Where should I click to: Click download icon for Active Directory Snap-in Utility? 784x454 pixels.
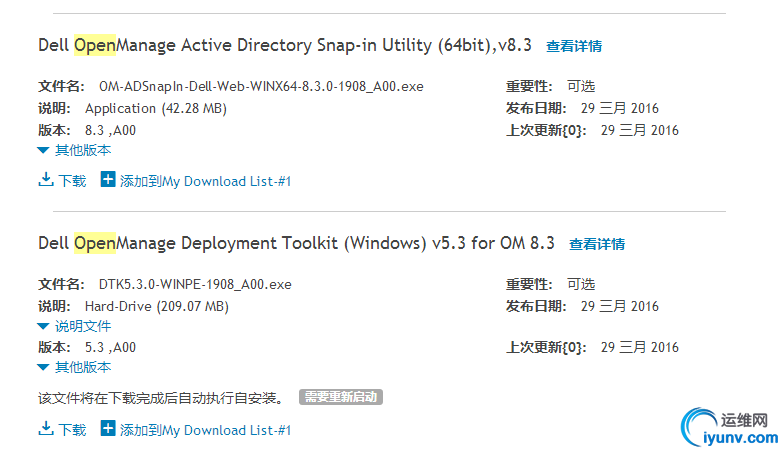(46, 180)
